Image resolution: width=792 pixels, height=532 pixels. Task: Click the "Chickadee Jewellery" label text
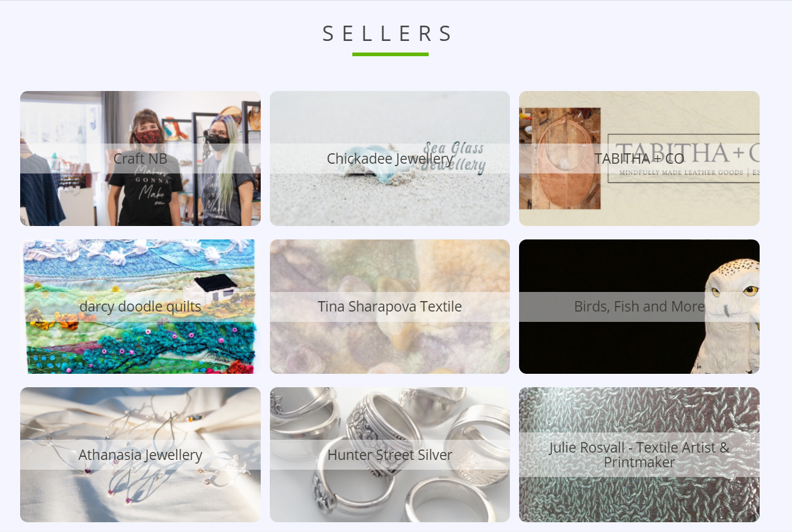pos(390,159)
